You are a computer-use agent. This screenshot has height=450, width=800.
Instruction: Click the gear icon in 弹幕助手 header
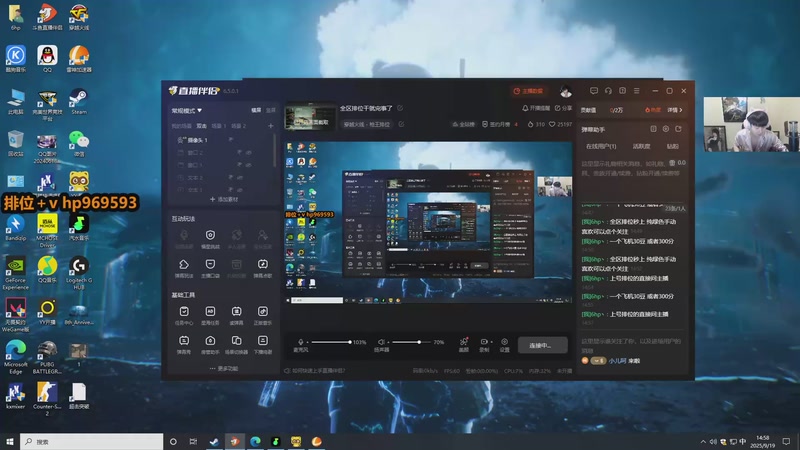pos(665,129)
